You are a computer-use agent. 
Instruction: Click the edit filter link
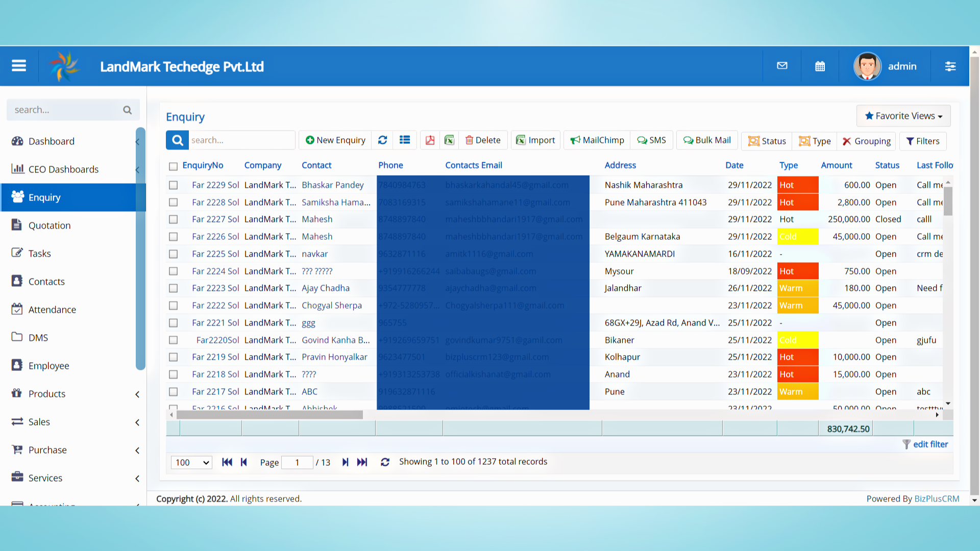(x=930, y=444)
